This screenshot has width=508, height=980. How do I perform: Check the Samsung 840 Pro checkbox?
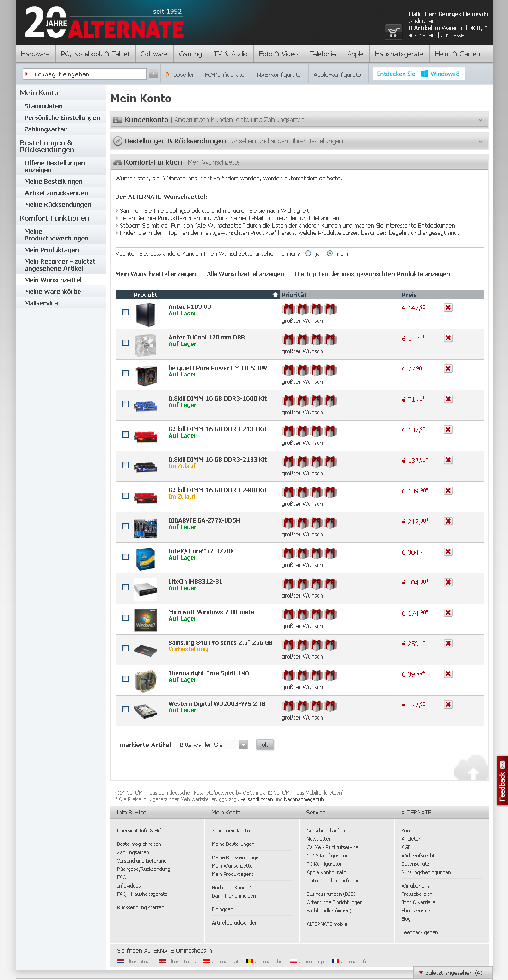125,648
